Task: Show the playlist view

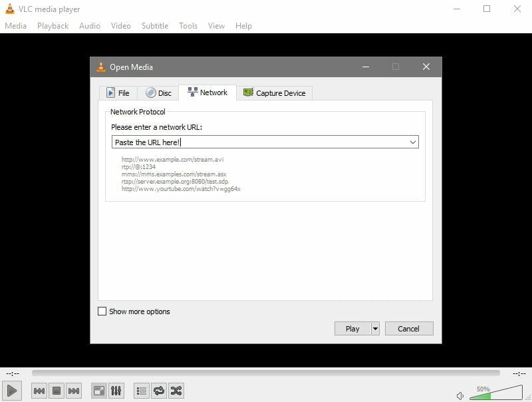Action: point(141,391)
